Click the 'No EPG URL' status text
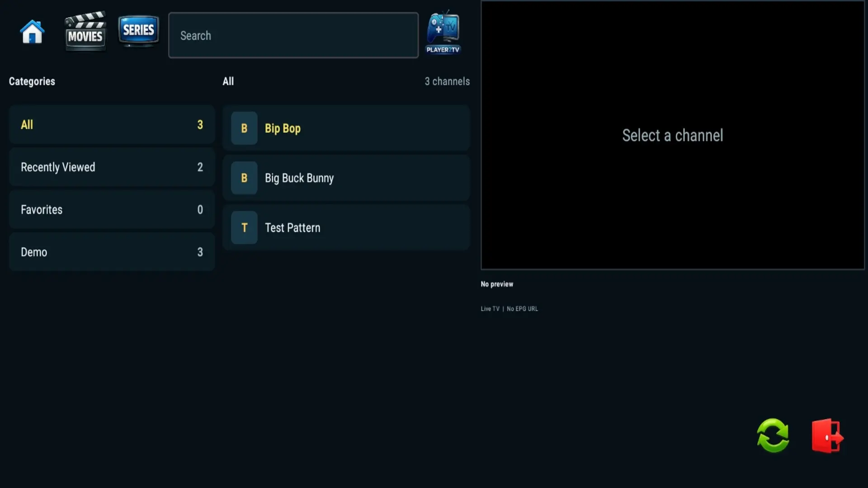This screenshot has height=488, width=868. 522,309
